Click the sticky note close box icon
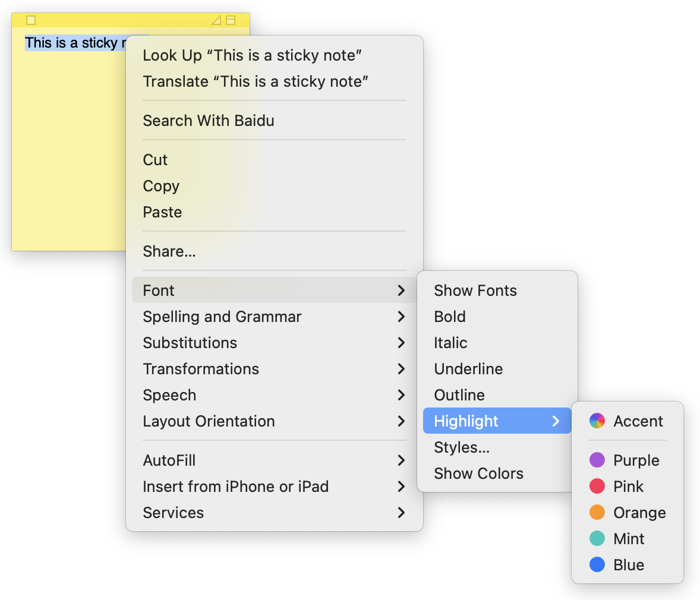Viewport: 700px width, 600px height. coord(31,20)
